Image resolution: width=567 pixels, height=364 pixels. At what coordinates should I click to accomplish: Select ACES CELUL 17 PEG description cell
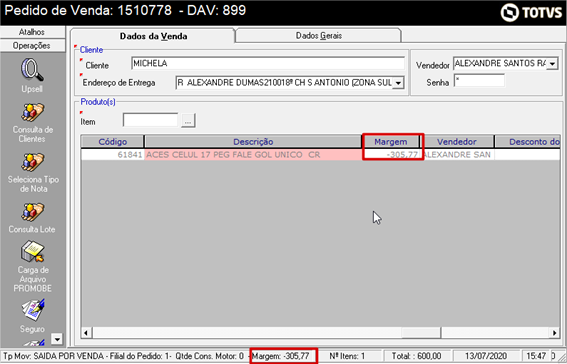point(253,155)
